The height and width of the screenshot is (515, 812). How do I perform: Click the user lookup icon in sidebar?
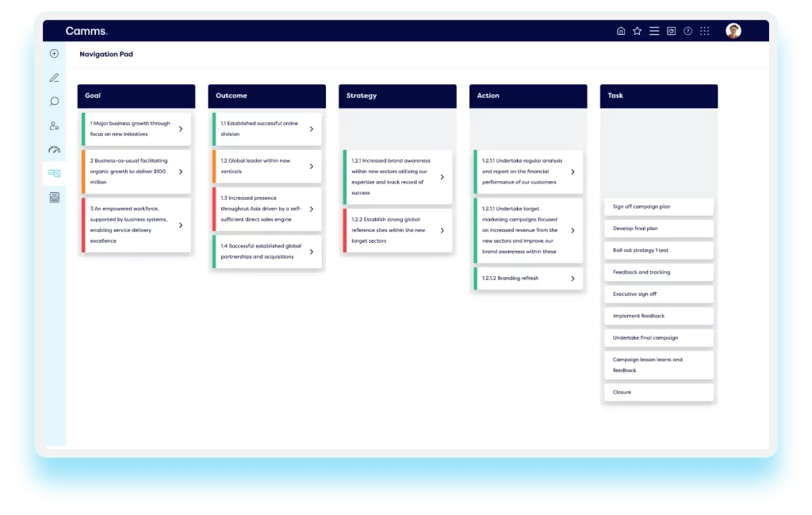(x=54, y=125)
